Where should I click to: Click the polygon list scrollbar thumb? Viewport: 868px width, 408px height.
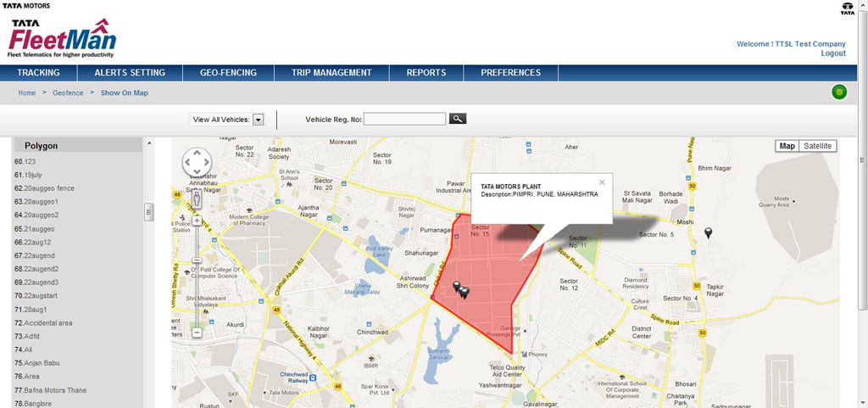click(x=148, y=212)
